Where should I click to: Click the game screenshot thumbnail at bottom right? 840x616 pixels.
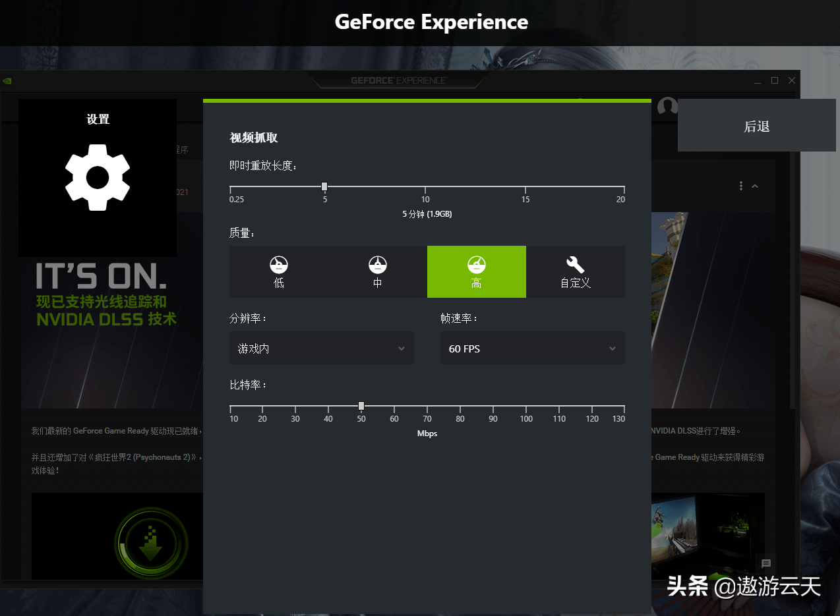pos(707,535)
